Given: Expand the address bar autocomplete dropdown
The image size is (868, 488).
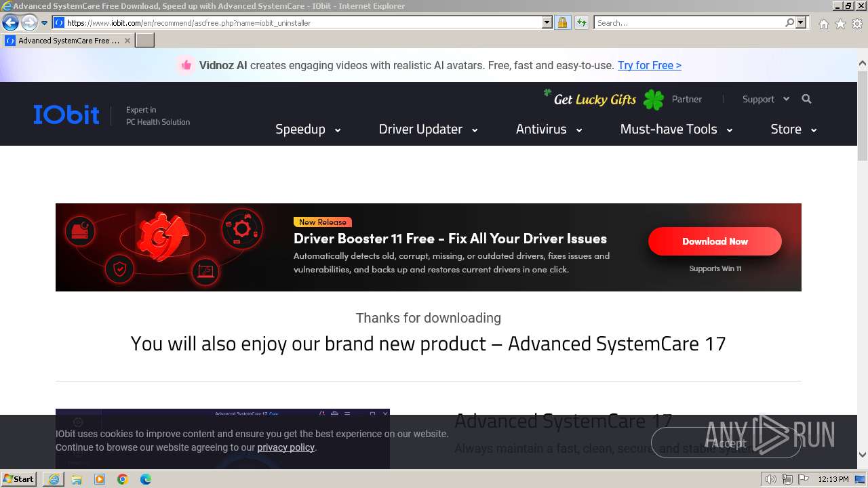Looking at the screenshot, I should tap(547, 22).
